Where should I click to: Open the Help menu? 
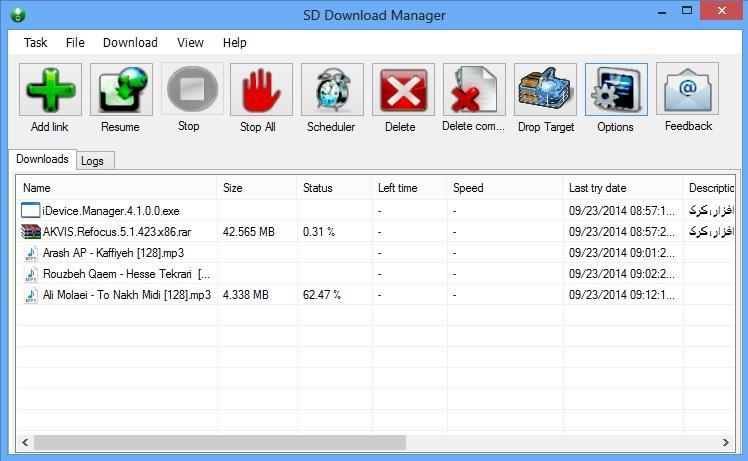click(x=235, y=43)
